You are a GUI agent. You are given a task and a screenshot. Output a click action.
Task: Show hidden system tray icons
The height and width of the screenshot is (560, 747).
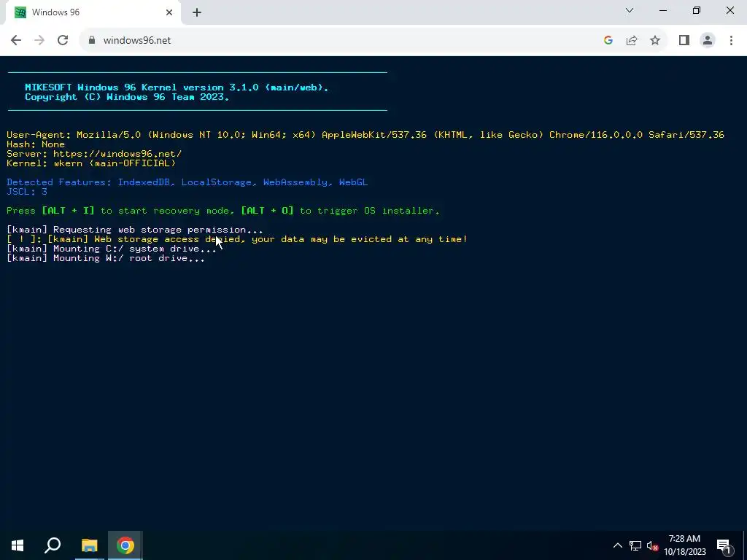[617, 545]
